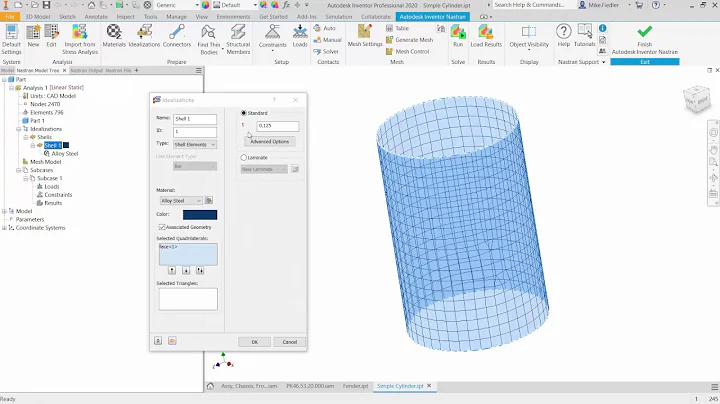The height and width of the screenshot is (404, 720).
Task: Switch to the Annotate ribbon tab
Action: 96,17
